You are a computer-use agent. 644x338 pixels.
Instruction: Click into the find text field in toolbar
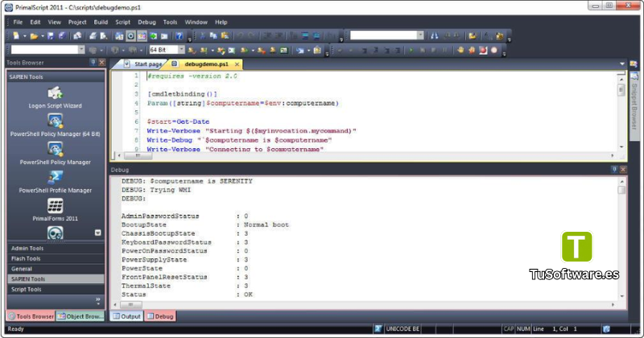coord(383,35)
